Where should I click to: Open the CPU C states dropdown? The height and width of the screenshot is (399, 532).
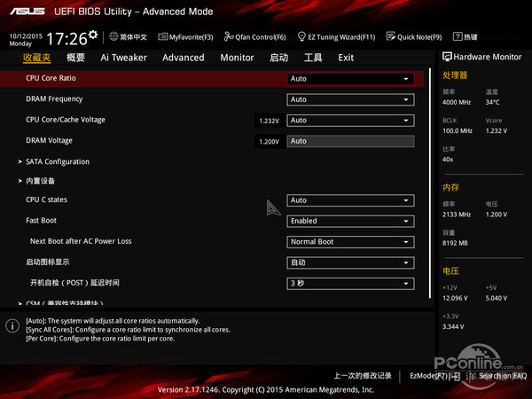click(350, 200)
